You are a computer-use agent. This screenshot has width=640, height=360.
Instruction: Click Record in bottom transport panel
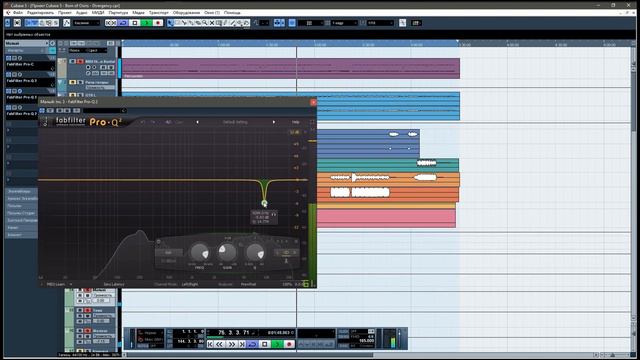pos(289,344)
